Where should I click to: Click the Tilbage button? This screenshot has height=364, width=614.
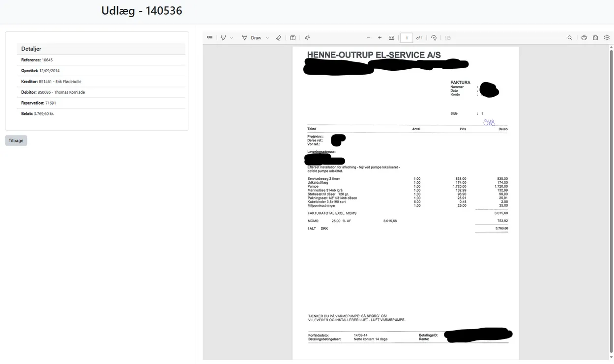pyautogui.click(x=16, y=140)
